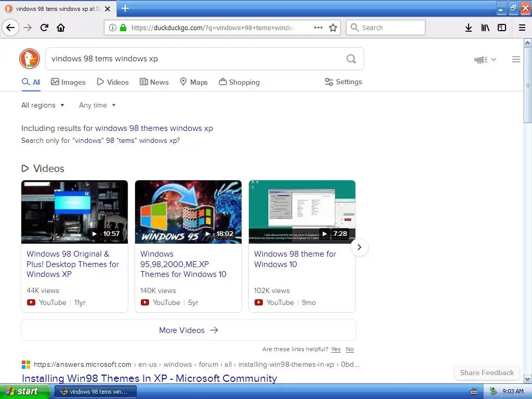Expand the All regions dropdown
The image size is (532, 399).
(43, 105)
